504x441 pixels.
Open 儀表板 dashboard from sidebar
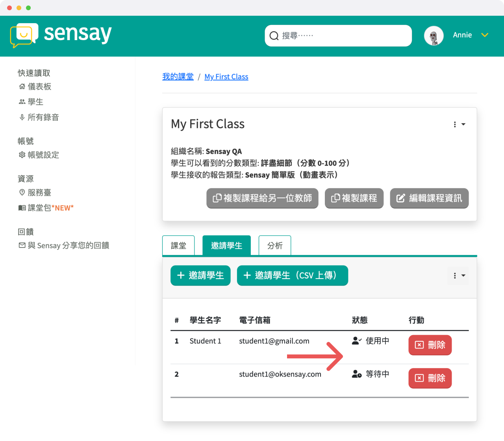coord(35,87)
